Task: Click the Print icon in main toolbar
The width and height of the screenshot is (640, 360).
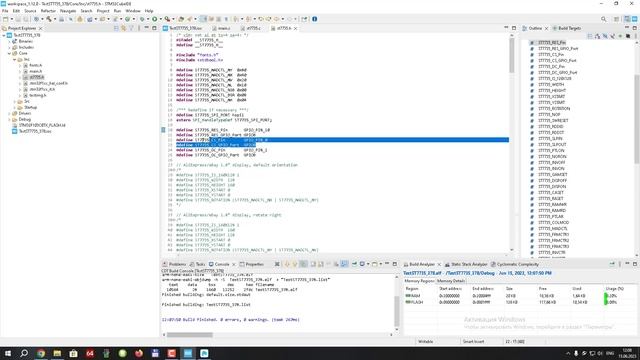Action: (x=62, y=19)
